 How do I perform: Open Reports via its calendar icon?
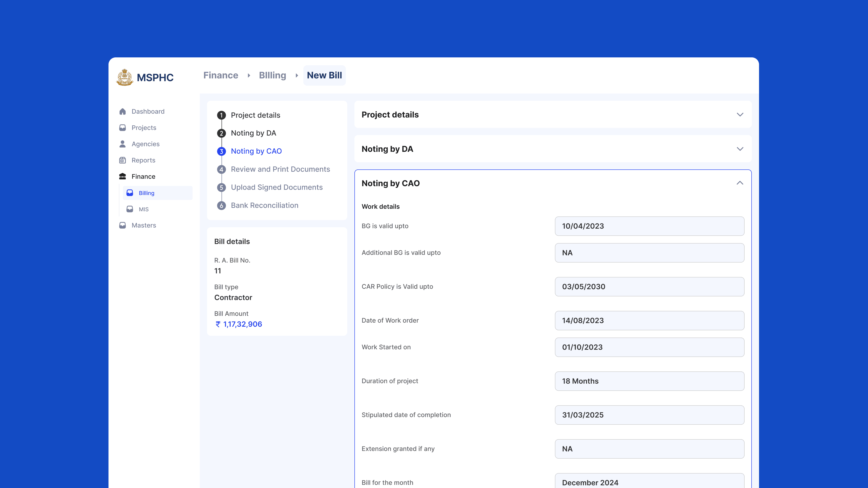point(123,160)
